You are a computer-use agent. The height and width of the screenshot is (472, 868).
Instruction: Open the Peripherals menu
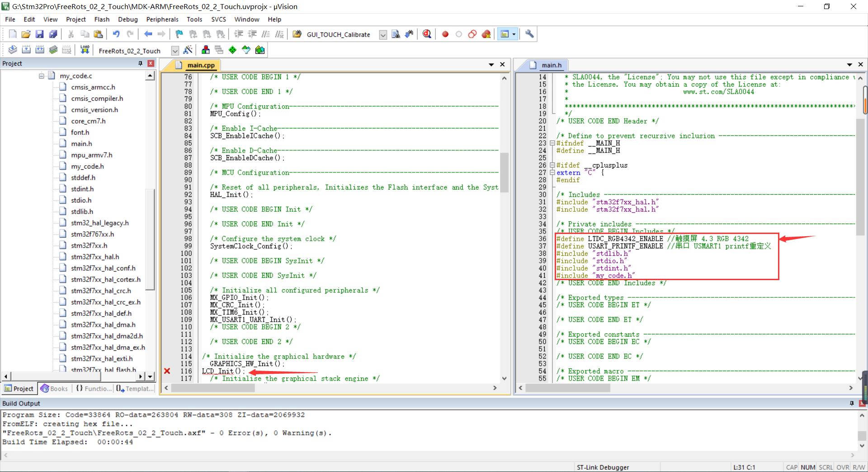162,19
